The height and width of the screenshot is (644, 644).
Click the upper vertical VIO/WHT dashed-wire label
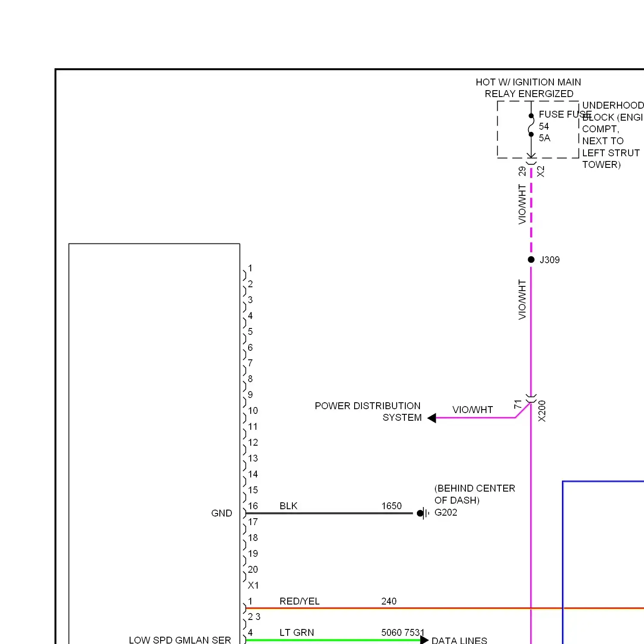(522, 204)
